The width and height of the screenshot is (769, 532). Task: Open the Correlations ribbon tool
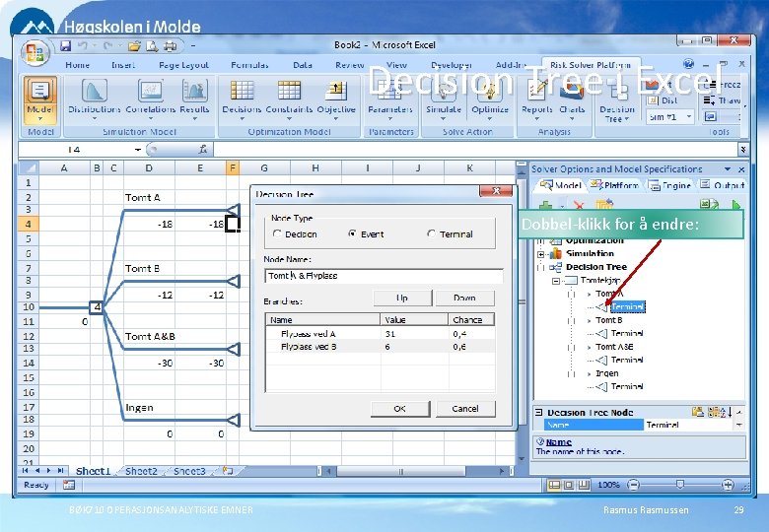click(151, 100)
